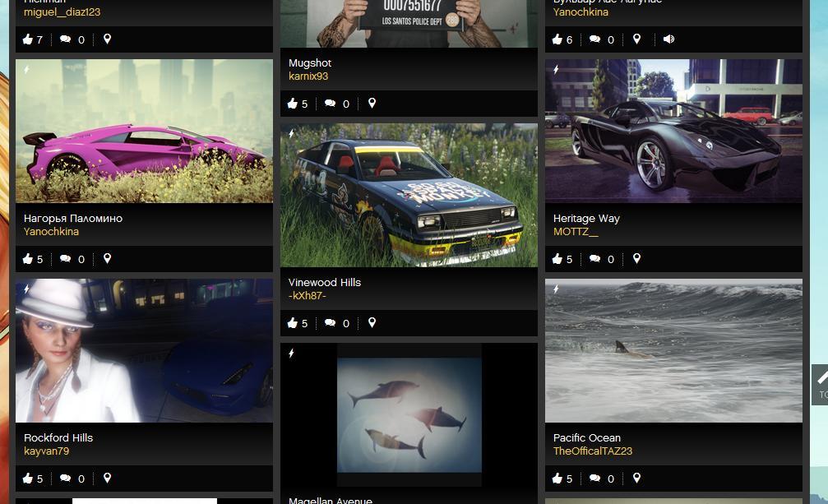Show map location of Rockford Hills photo
828x504 pixels.
pos(107,479)
